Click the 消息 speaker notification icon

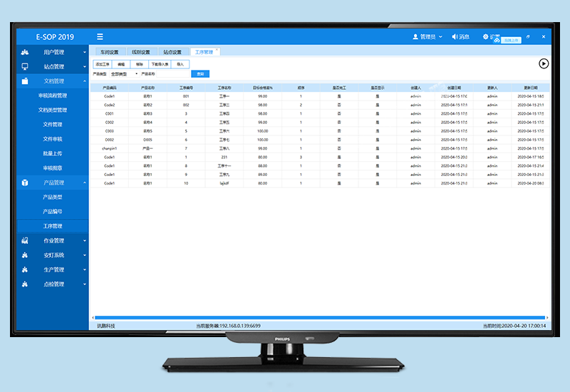[x=455, y=37]
